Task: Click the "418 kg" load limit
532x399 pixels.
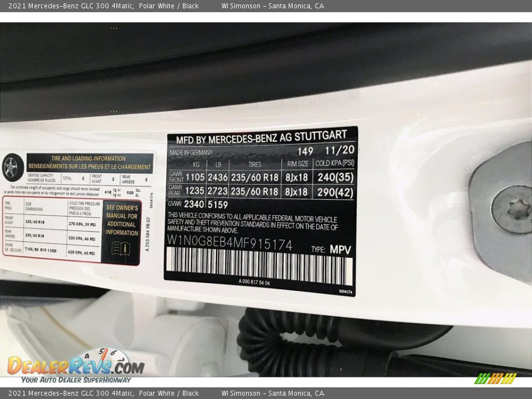Action: [x=112, y=192]
